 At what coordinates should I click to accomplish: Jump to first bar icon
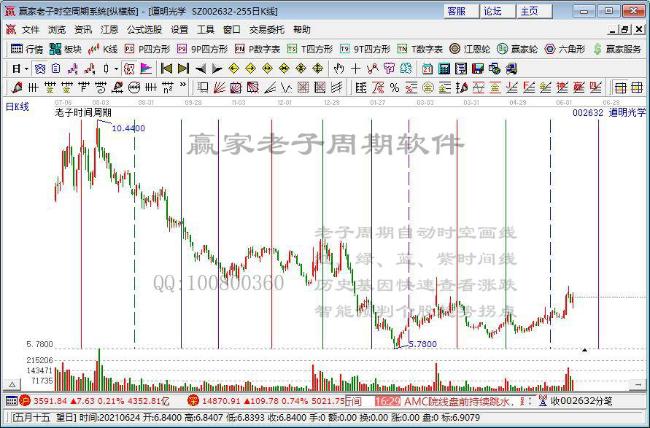tap(166, 69)
